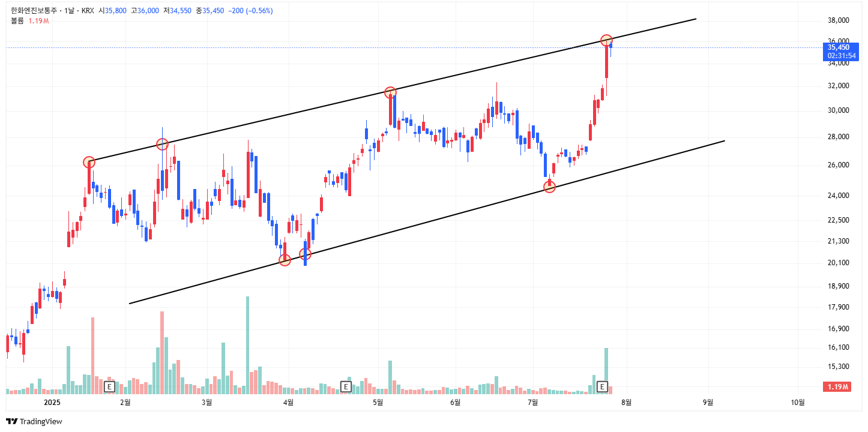Screen dimensions: 868x432
Task: Click the 10월 label on the time axis
Action: tap(798, 403)
